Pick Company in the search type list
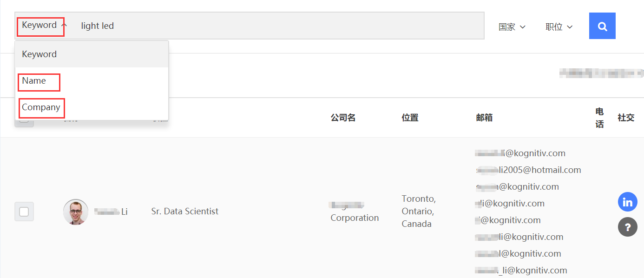 [41, 107]
